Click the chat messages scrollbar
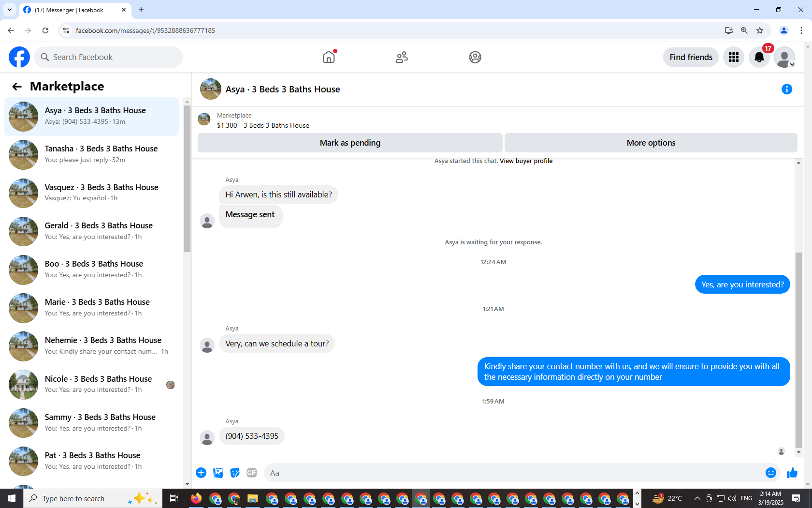The width and height of the screenshot is (812, 508). tap(798, 350)
